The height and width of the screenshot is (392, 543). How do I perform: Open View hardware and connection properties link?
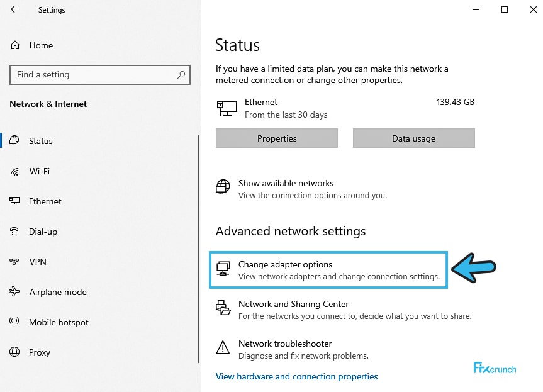click(297, 376)
